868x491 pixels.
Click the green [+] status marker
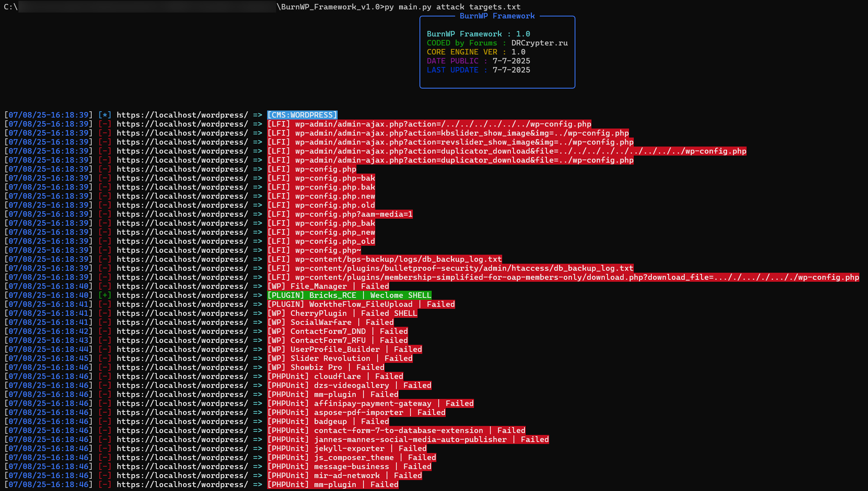(105, 295)
